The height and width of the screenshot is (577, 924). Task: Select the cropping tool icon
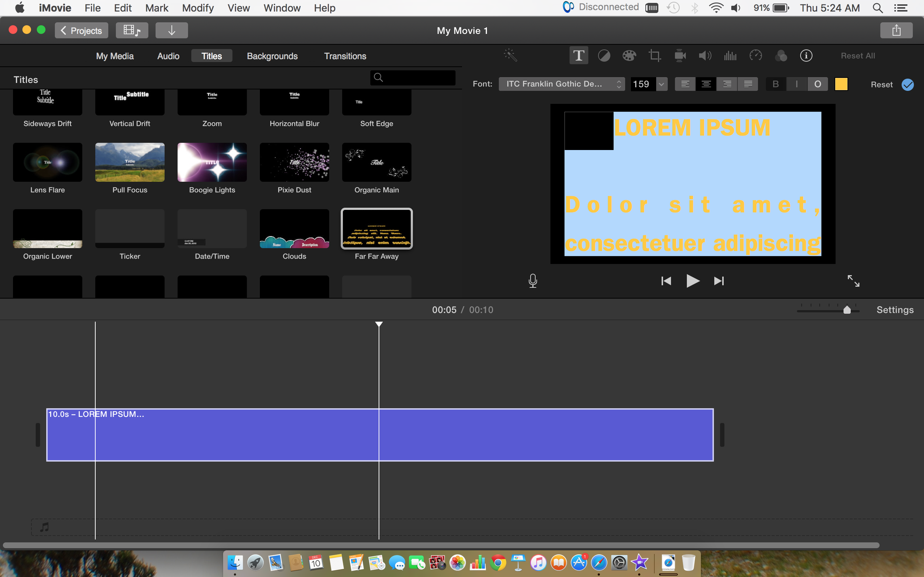click(x=654, y=56)
